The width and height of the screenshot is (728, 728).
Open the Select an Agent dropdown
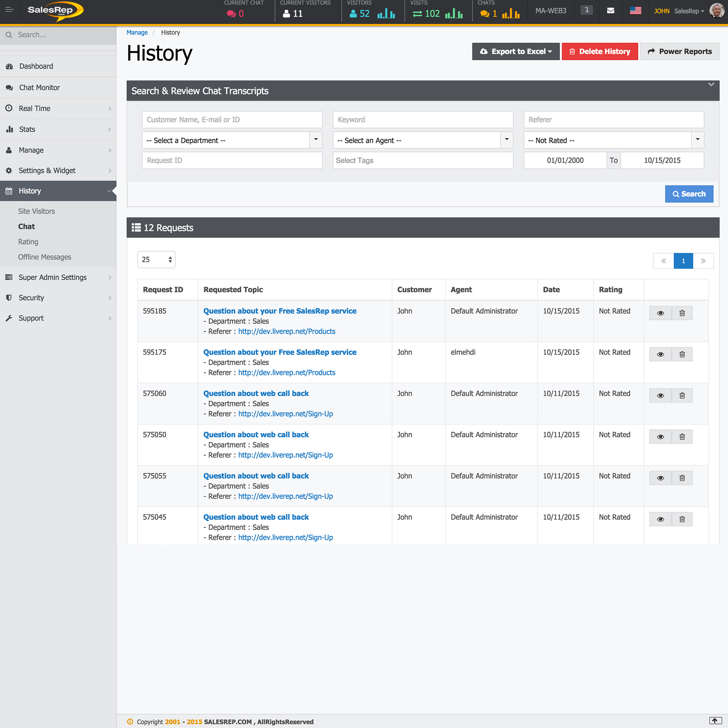(423, 140)
